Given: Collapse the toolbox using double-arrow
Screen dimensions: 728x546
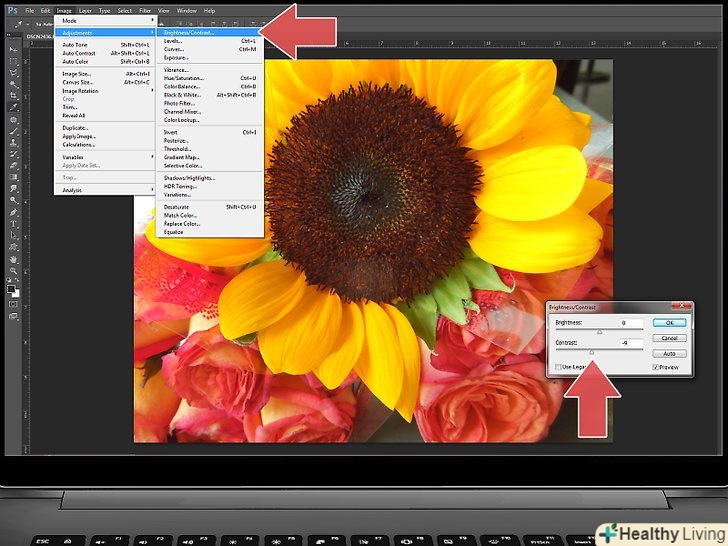Looking at the screenshot, I should coord(9,35).
